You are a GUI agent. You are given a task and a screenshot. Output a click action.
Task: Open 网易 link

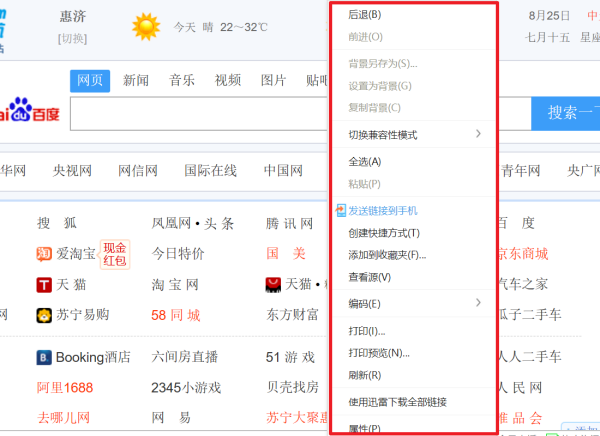[x=171, y=418]
